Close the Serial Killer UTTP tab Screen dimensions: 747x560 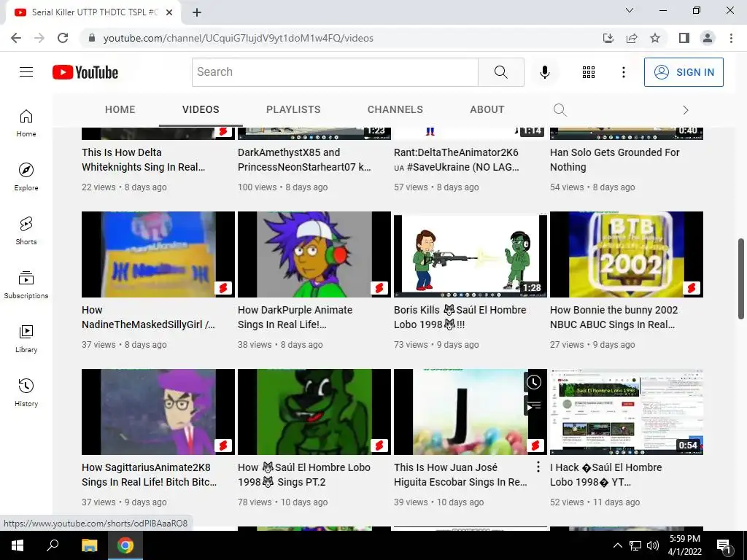(169, 12)
